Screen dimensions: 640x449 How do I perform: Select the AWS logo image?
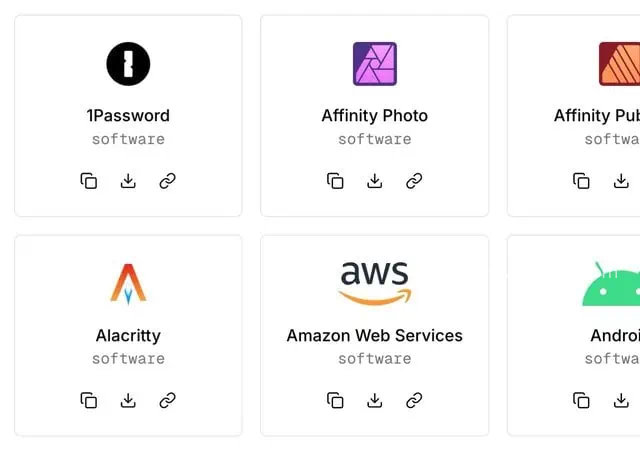(375, 283)
